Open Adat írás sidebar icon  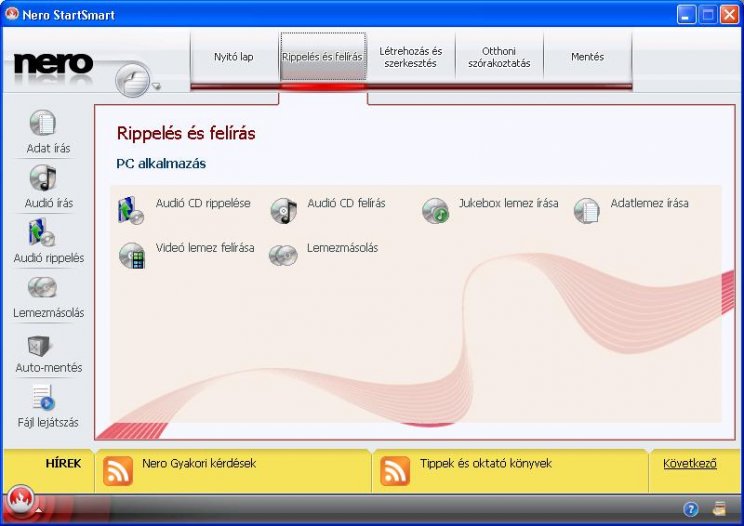[x=43, y=123]
